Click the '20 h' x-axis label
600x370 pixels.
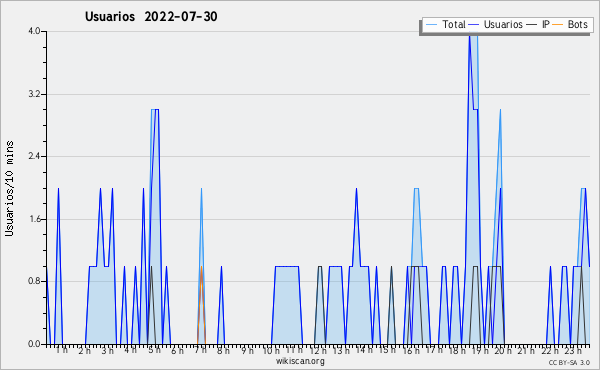tap(503, 350)
